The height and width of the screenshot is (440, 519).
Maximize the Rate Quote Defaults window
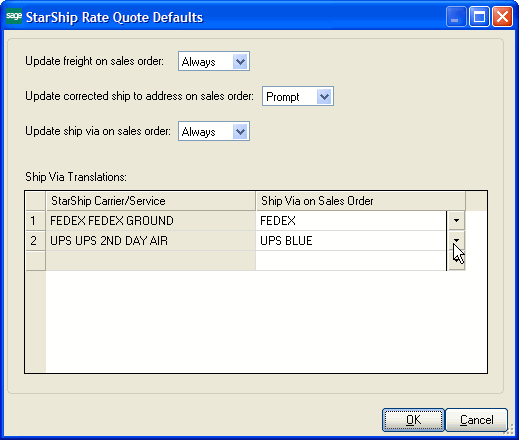click(x=479, y=17)
